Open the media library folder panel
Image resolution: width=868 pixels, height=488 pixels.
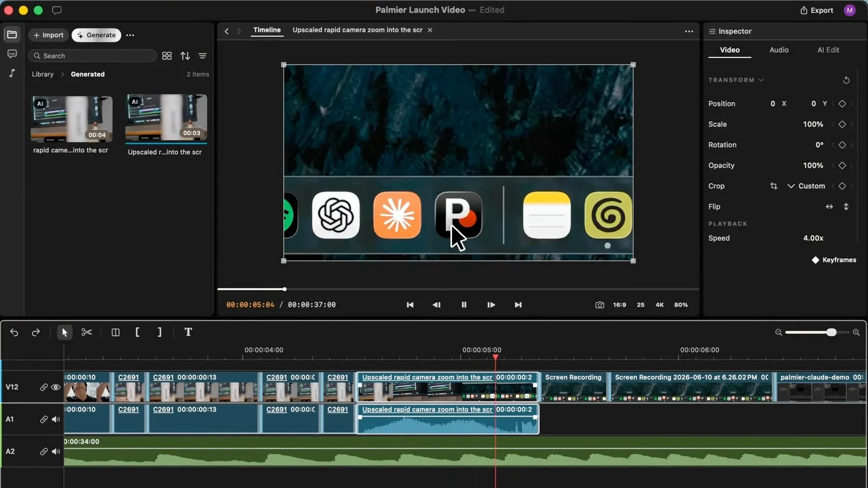[12, 35]
